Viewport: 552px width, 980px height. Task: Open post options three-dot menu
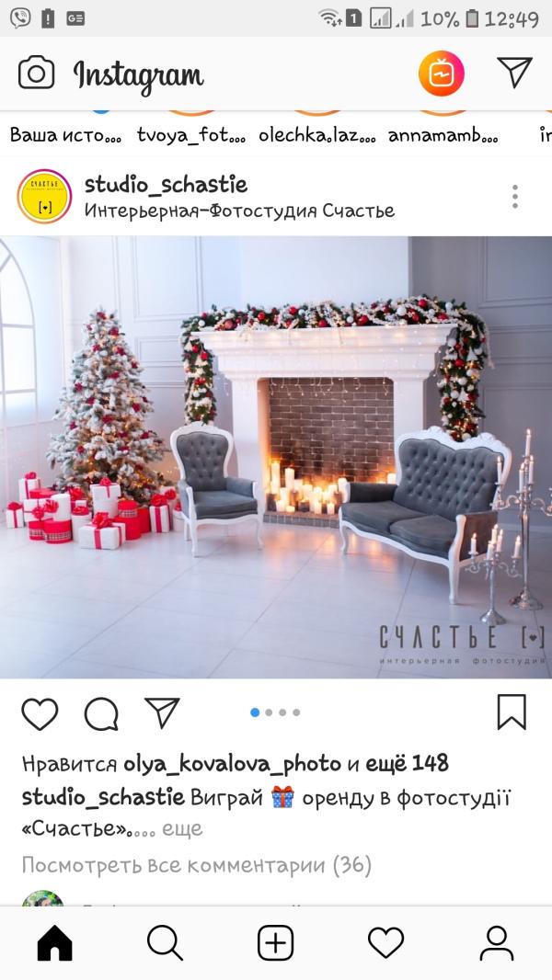click(x=514, y=196)
